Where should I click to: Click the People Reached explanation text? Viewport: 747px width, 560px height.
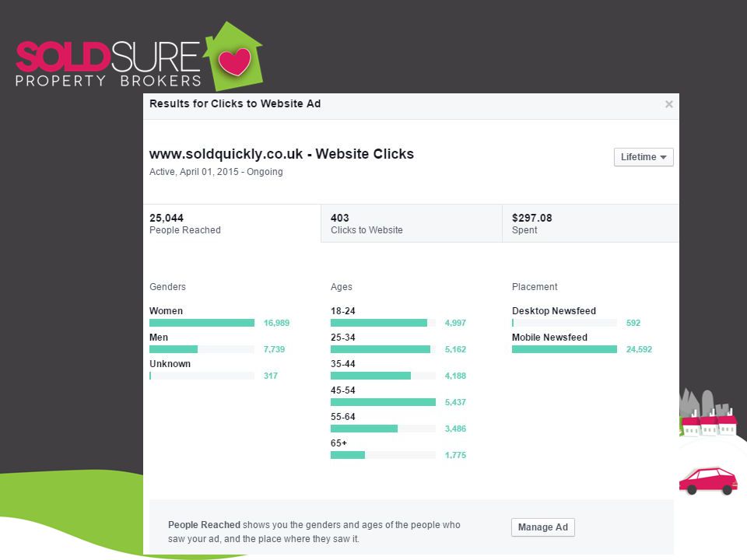coord(314,531)
